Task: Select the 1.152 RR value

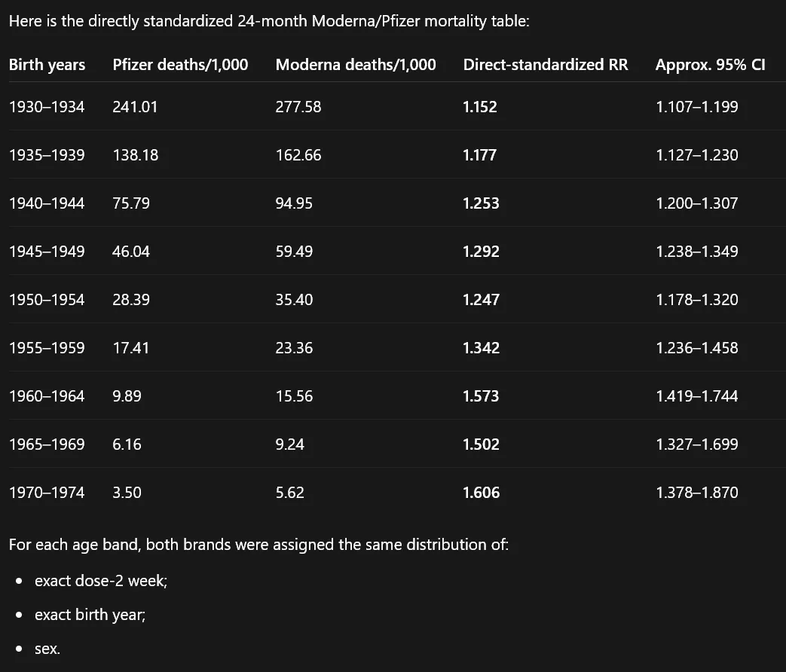Action: coord(480,107)
